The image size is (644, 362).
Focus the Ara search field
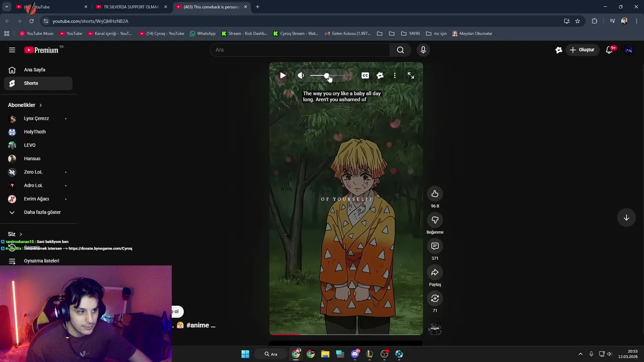(x=300, y=50)
